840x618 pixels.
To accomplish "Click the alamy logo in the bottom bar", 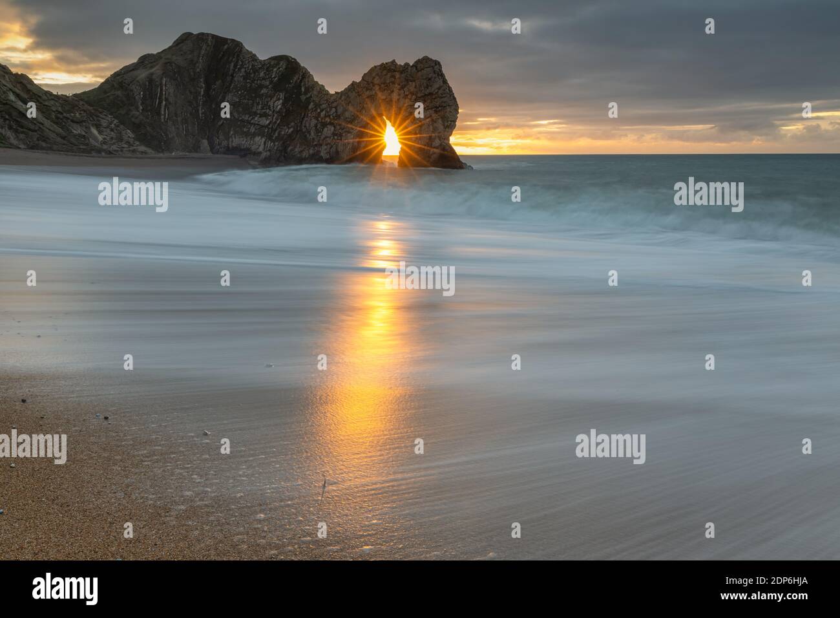I will click(x=65, y=589).
